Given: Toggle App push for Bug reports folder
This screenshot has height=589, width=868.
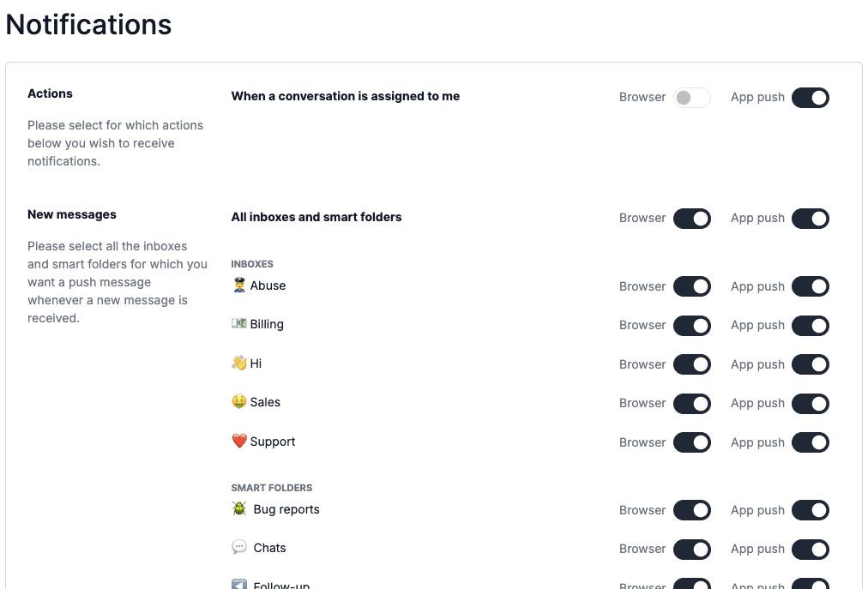Looking at the screenshot, I should (x=810, y=510).
